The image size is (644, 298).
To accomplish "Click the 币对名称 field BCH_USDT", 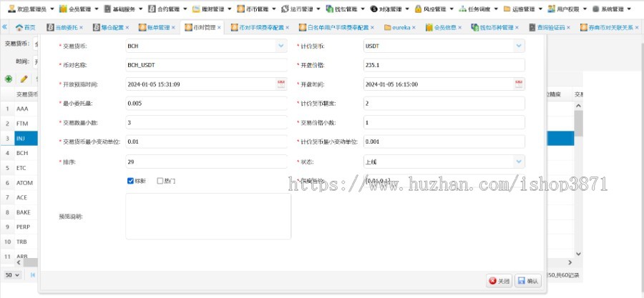I will 207,65.
